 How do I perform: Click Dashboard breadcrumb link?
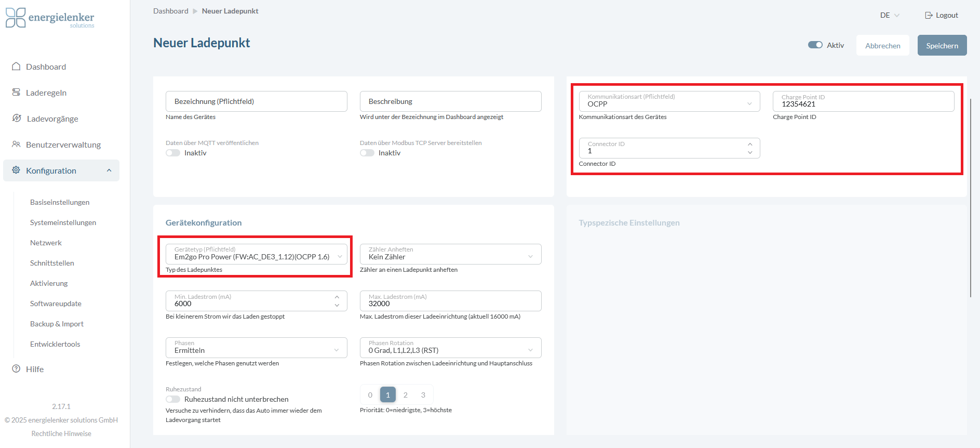[171, 11]
